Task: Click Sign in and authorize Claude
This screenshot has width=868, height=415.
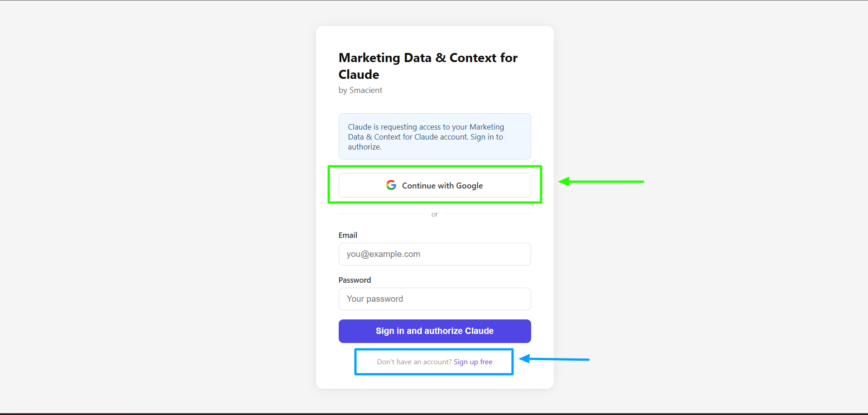Action: 435,331
